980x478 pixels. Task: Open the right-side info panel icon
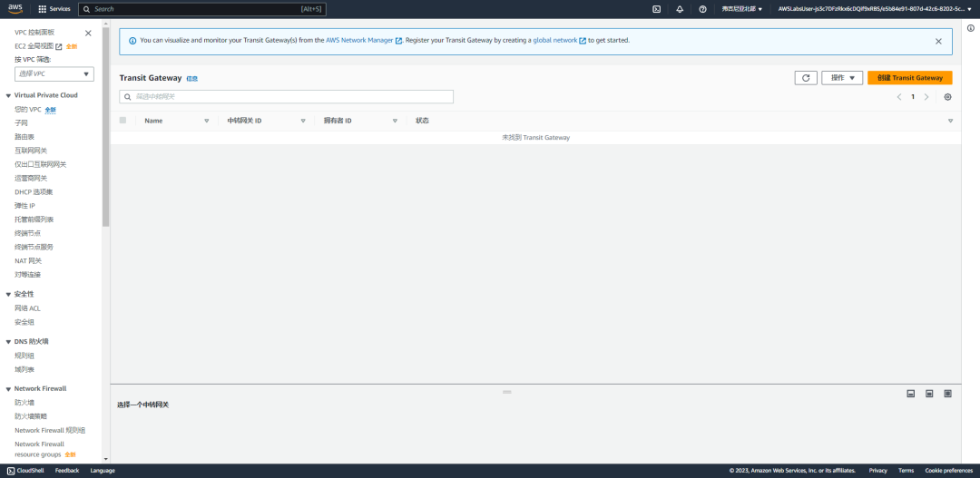971,28
